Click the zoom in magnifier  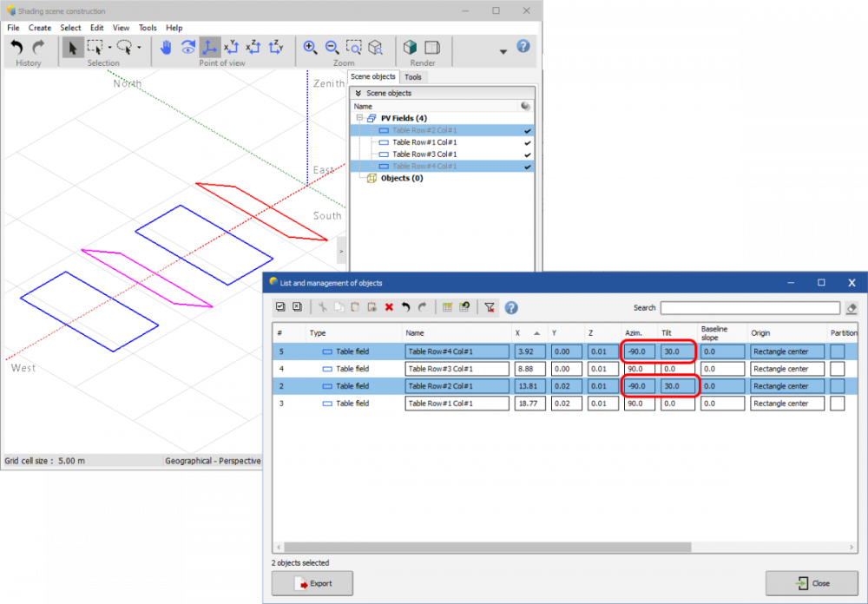310,48
